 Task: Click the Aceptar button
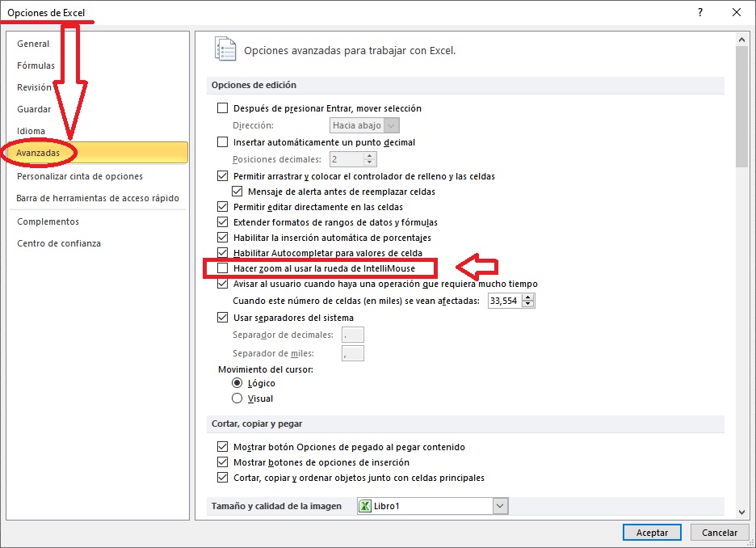tap(652, 533)
